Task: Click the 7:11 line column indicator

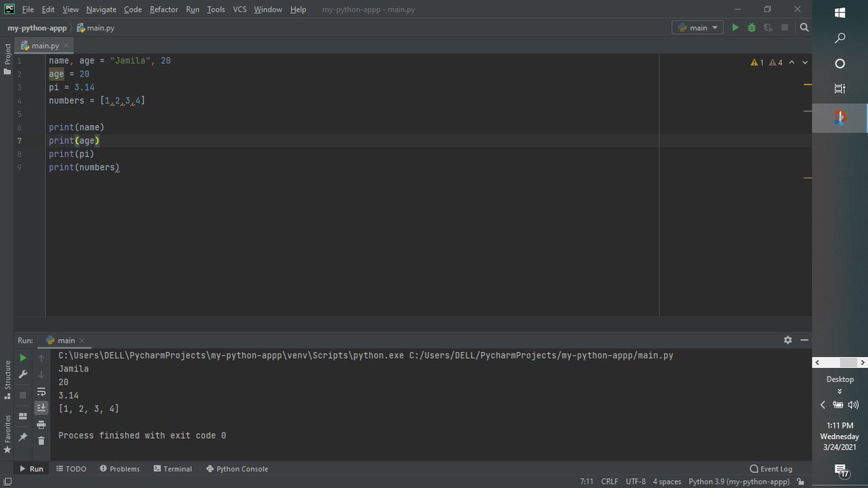Action: [x=587, y=481]
